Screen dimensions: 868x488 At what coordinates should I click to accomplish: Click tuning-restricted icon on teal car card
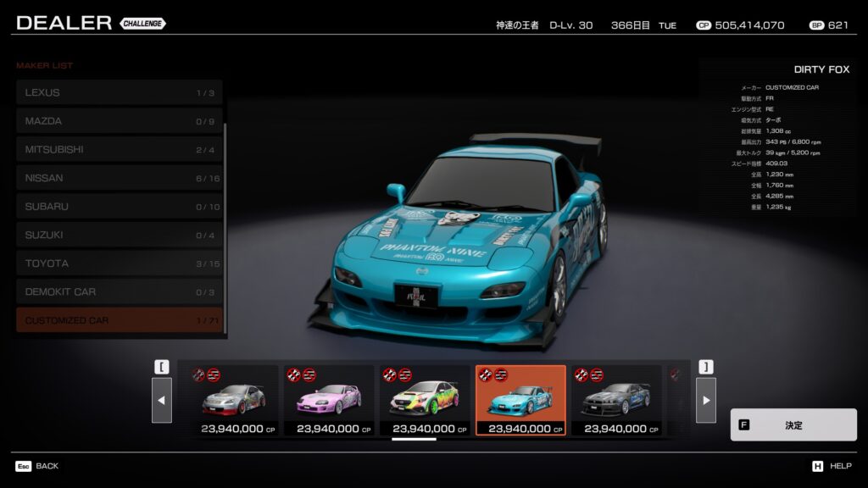click(x=486, y=375)
